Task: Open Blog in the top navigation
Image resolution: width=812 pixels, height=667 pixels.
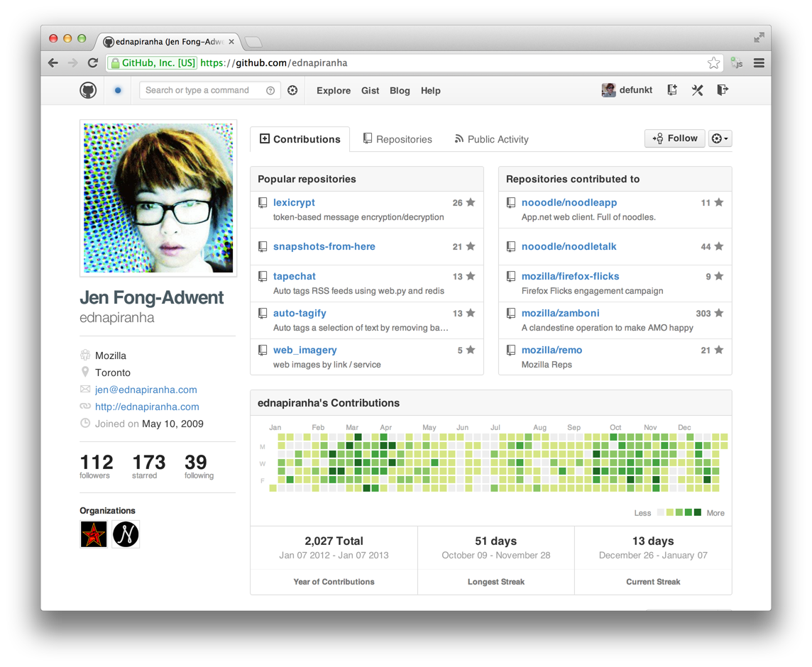Action: [x=400, y=91]
